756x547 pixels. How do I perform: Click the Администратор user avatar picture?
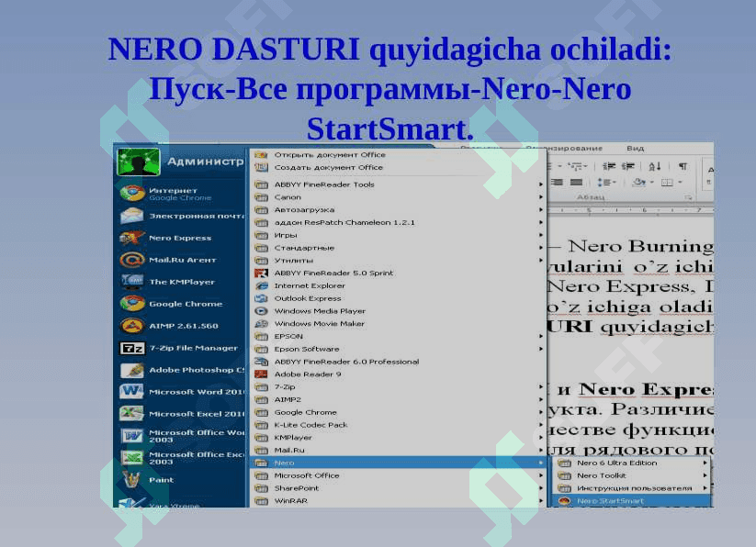[139, 162]
